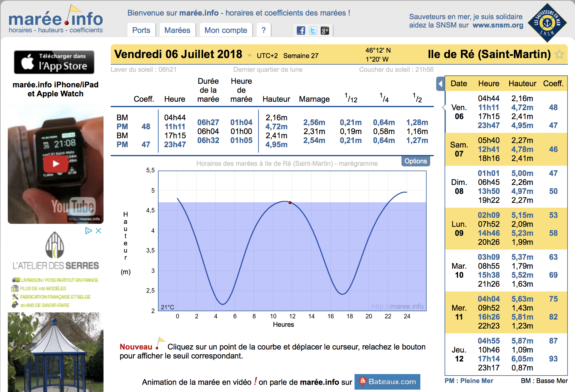Click the marée.info logo
Screen dimensions: 575x392
click(x=56, y=19)
